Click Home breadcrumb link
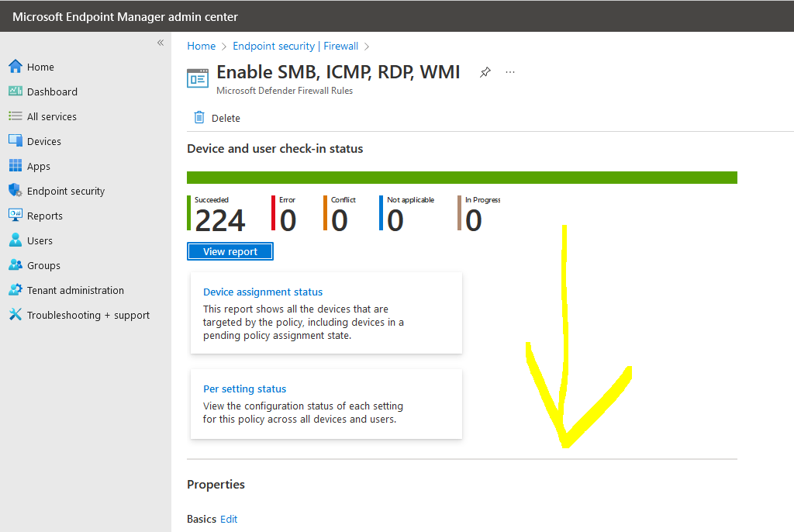The width and height of the screenshot is (794, 532). click(201, 46)
